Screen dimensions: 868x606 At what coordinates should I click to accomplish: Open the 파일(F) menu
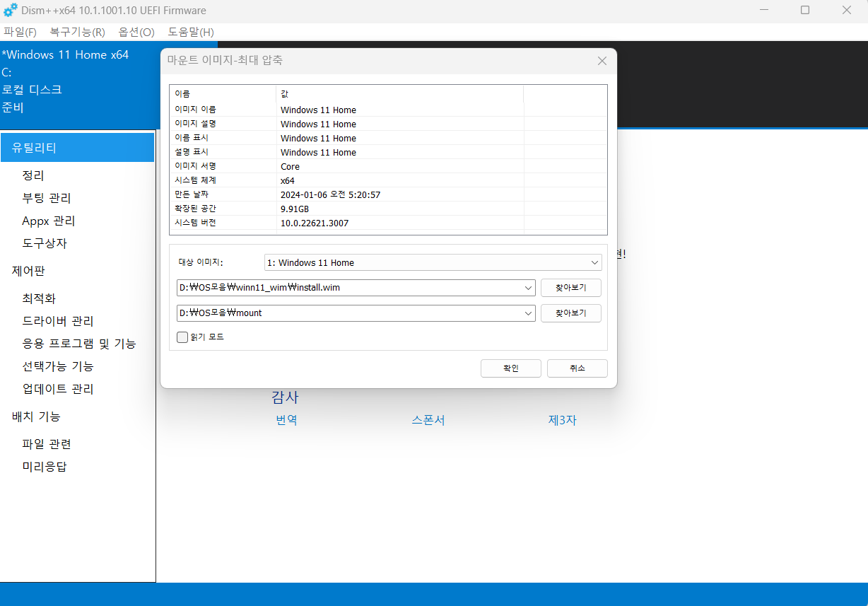(x=20, y=32)
